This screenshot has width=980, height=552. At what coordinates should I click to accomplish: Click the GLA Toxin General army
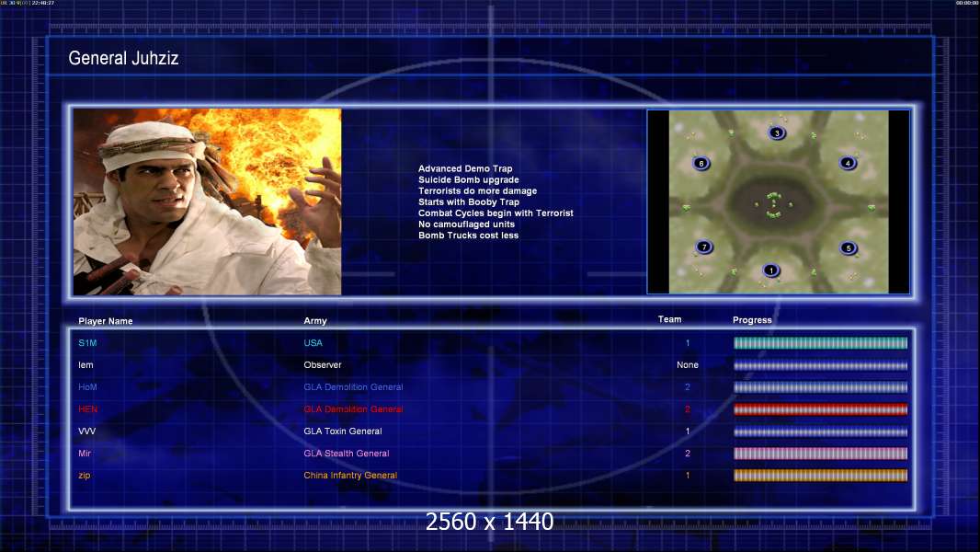tap(343, 431)
